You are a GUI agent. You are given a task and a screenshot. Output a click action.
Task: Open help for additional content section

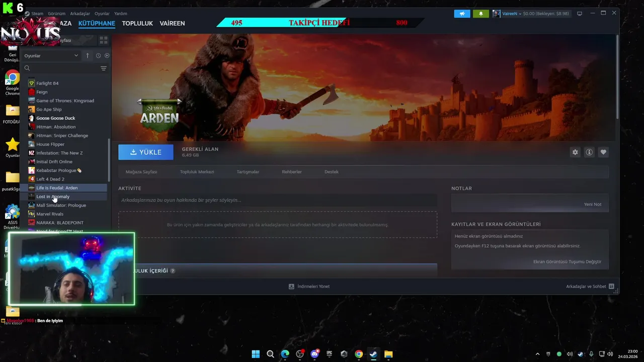point(173,270)
